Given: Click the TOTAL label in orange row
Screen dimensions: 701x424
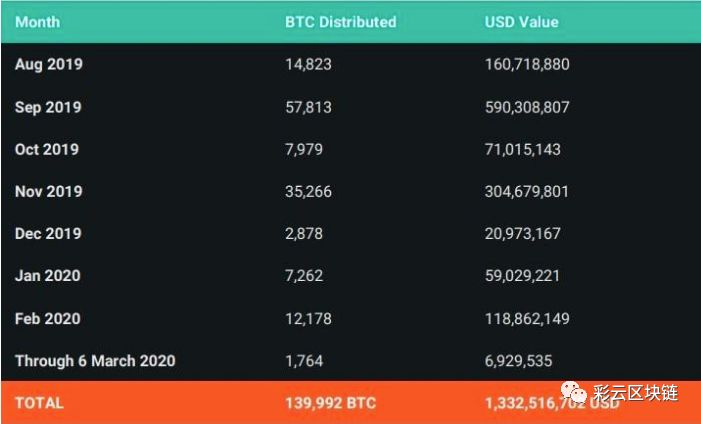Looking at the screenshot, I should [39, 403].
